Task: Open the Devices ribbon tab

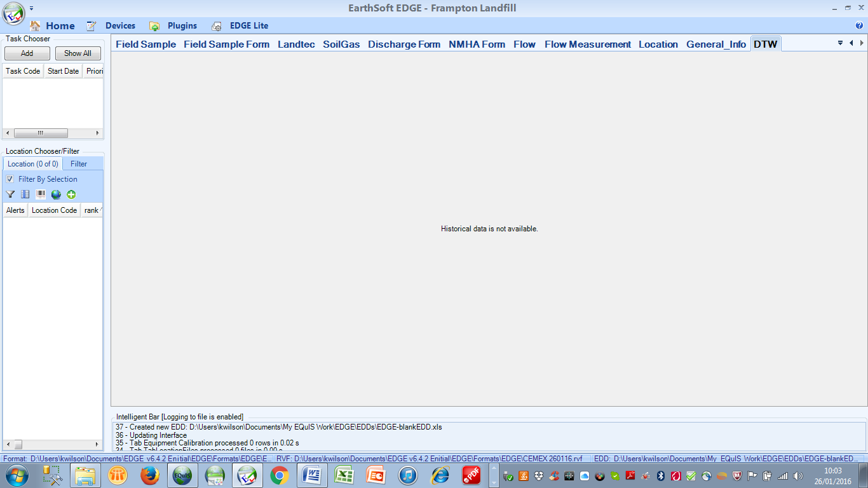Action: coord(111,26)
